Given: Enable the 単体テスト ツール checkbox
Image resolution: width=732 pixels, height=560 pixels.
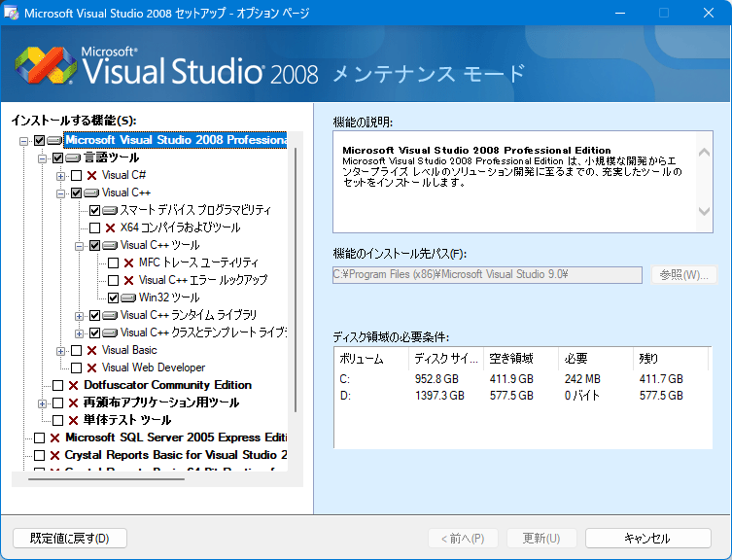Looking at the screenshot, I should 58,421.
